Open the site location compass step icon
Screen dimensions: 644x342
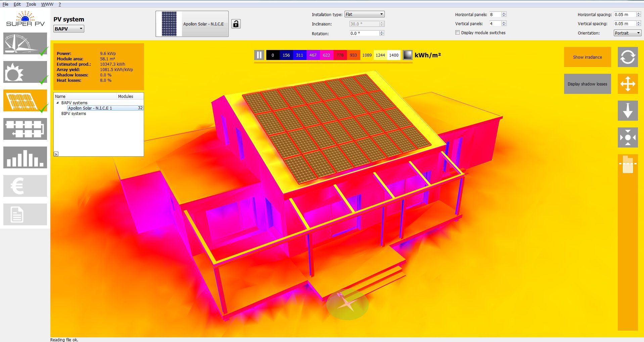pyautogui.click(x=25, y=44)
